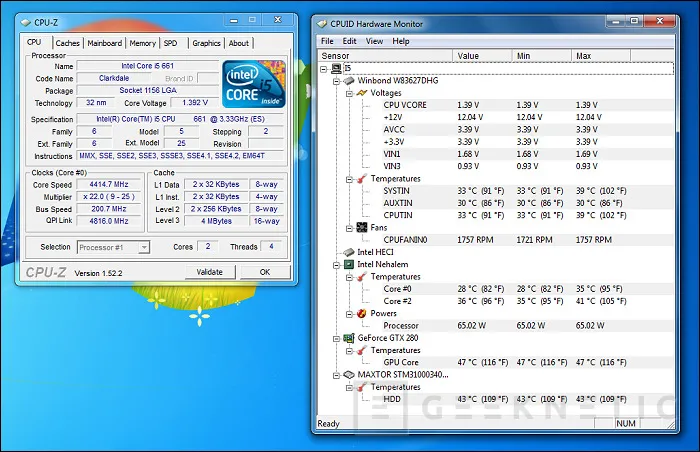
Task: Click the CPU-Z title bar icon
Action: coord(26,22)
